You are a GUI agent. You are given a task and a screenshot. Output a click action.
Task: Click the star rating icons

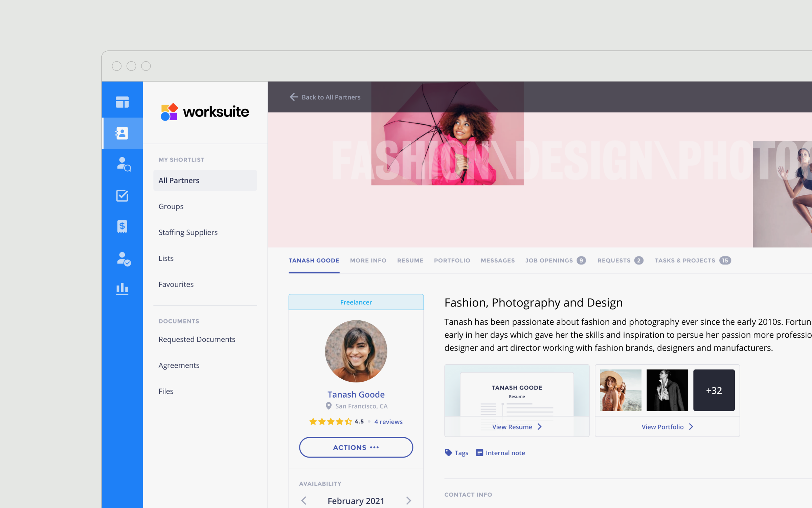pyautogui.click(x=331, y=422)
